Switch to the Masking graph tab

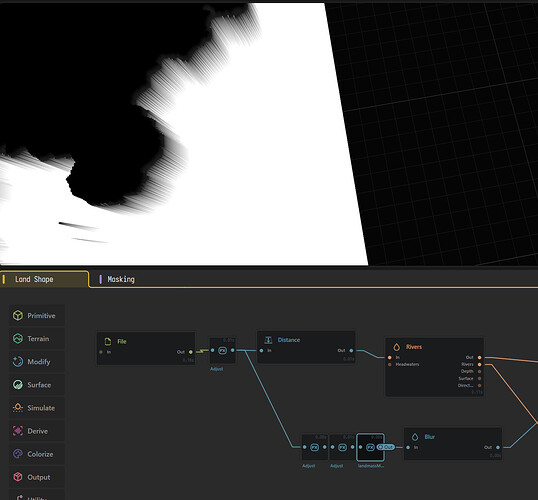118,279
